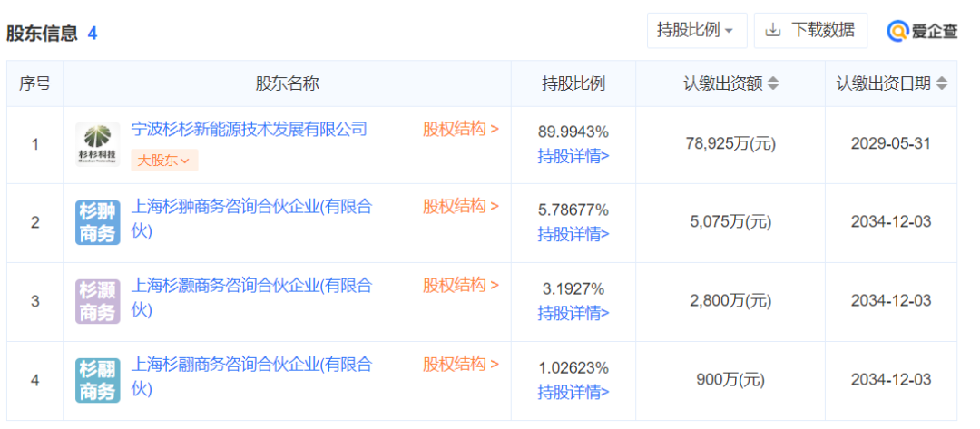Screen dimensions: 980x429
Task: Click the 1.02623% percentage value
Action: click(573, 368)
